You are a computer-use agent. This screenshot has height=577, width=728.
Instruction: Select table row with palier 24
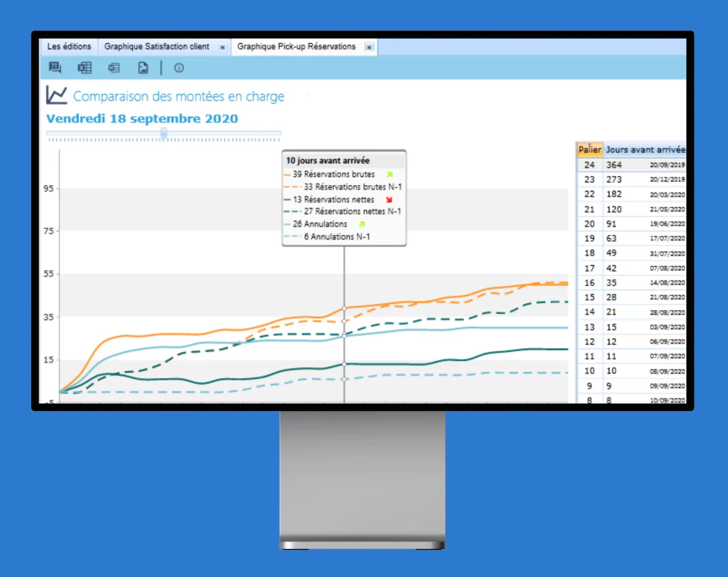pos(631,165)
